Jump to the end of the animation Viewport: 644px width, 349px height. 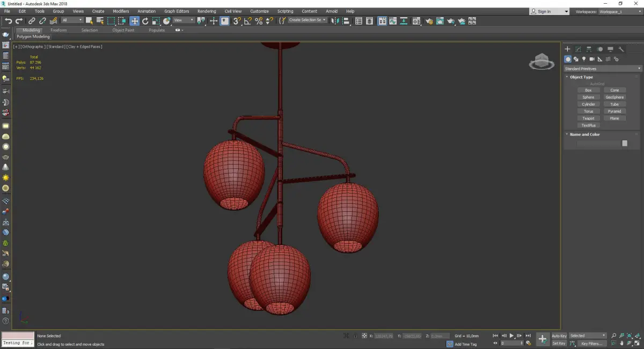(528, 336)
